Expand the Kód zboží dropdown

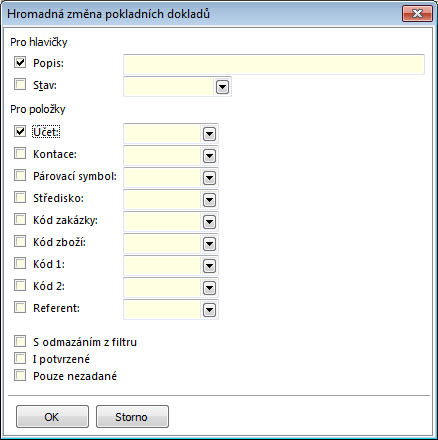pos(209,244)
